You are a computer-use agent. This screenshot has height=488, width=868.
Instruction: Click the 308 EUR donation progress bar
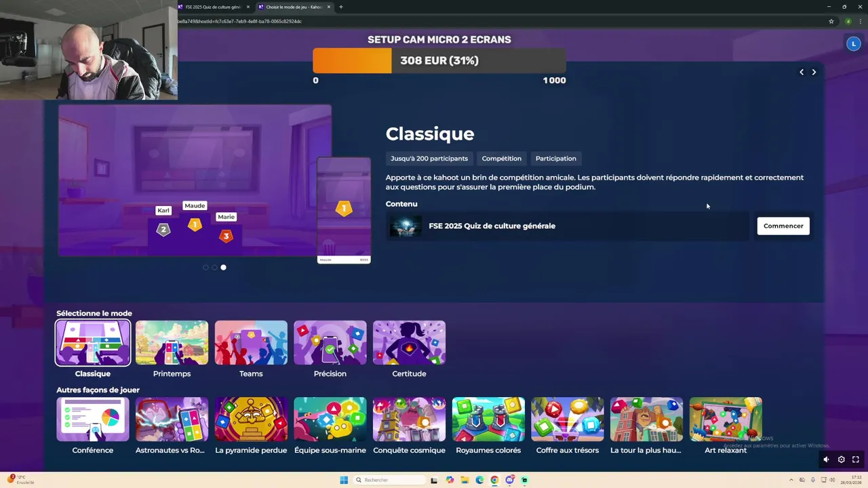coord(439,60)
